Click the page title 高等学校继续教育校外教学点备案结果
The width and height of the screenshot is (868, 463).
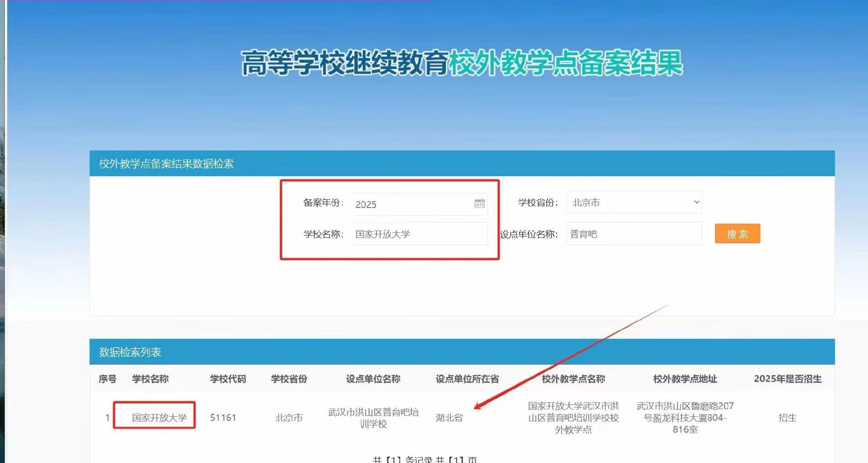(x=462, y=63)
